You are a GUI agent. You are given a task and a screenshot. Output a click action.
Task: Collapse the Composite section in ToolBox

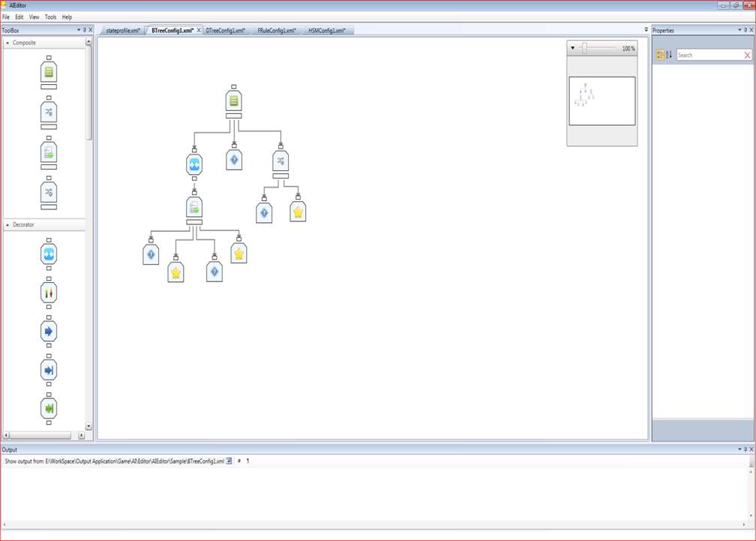coord(7,43)
